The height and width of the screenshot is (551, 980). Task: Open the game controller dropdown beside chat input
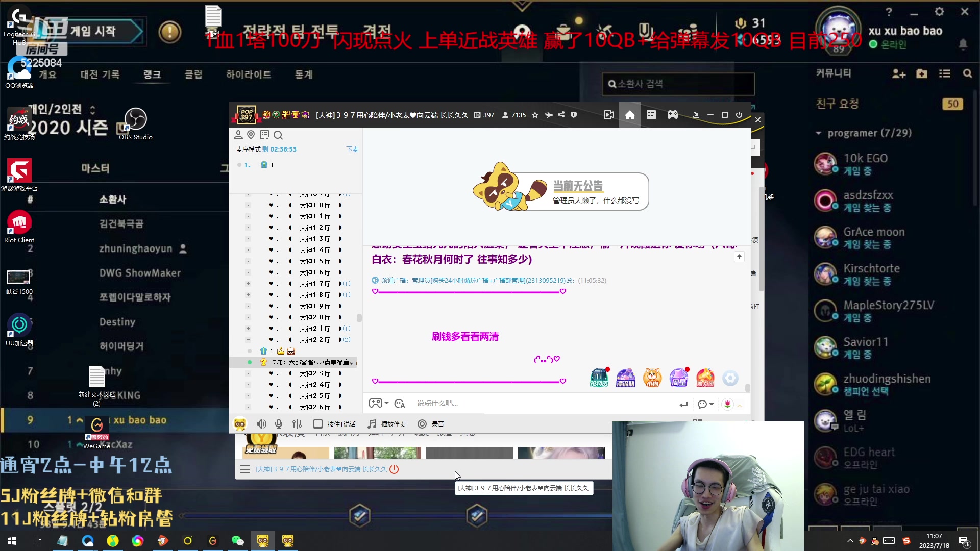coord(379,403)
